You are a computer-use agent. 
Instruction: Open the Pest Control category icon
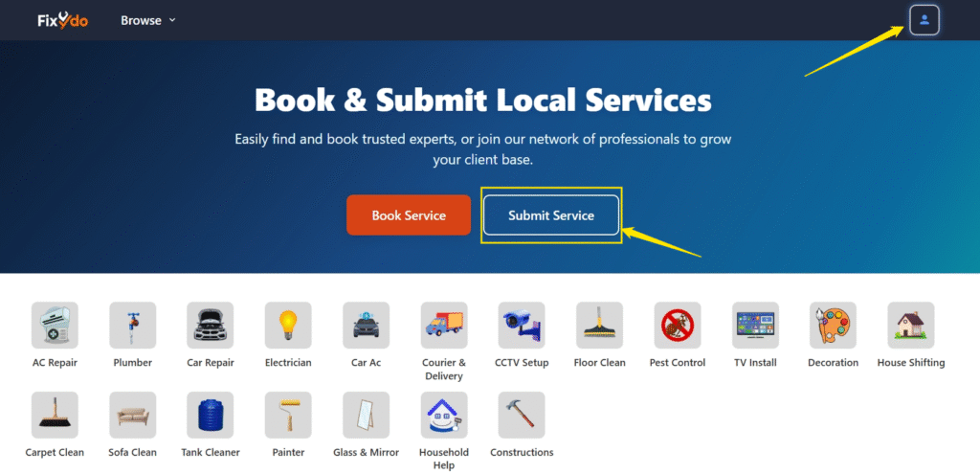[x=678, y=326]
